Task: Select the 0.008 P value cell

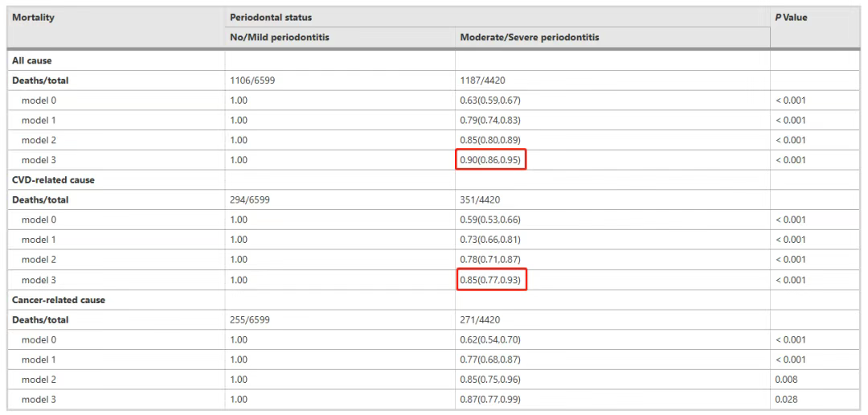Action: point(816,380)
